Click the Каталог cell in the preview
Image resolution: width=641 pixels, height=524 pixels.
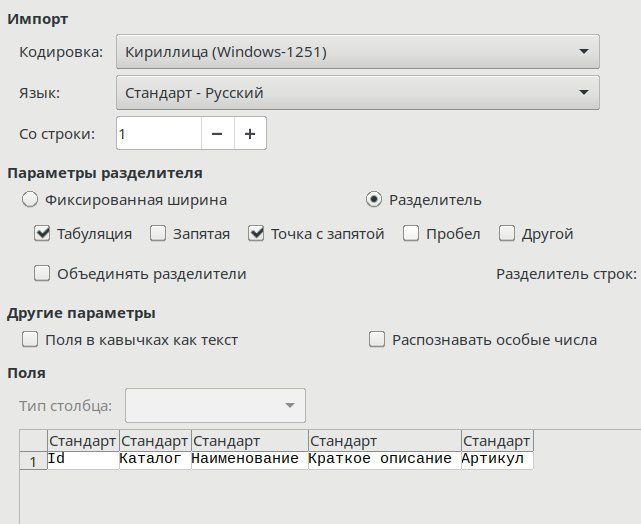pyautogui.click(x=155, y=460)
